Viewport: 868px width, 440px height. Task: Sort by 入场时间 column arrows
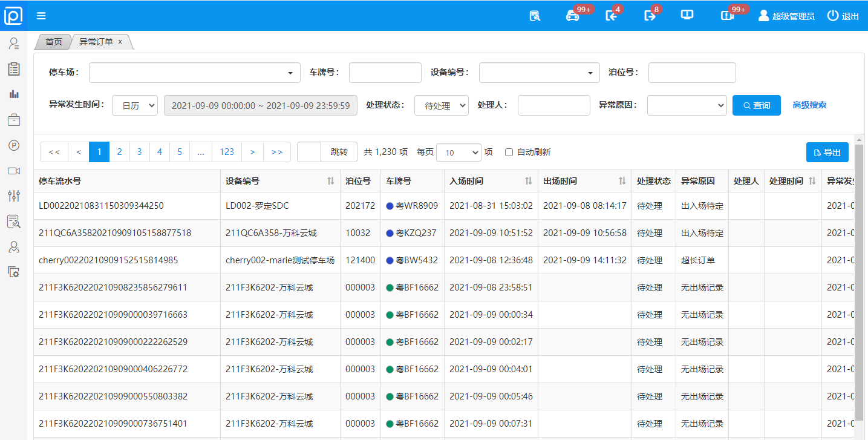point(528,181)
